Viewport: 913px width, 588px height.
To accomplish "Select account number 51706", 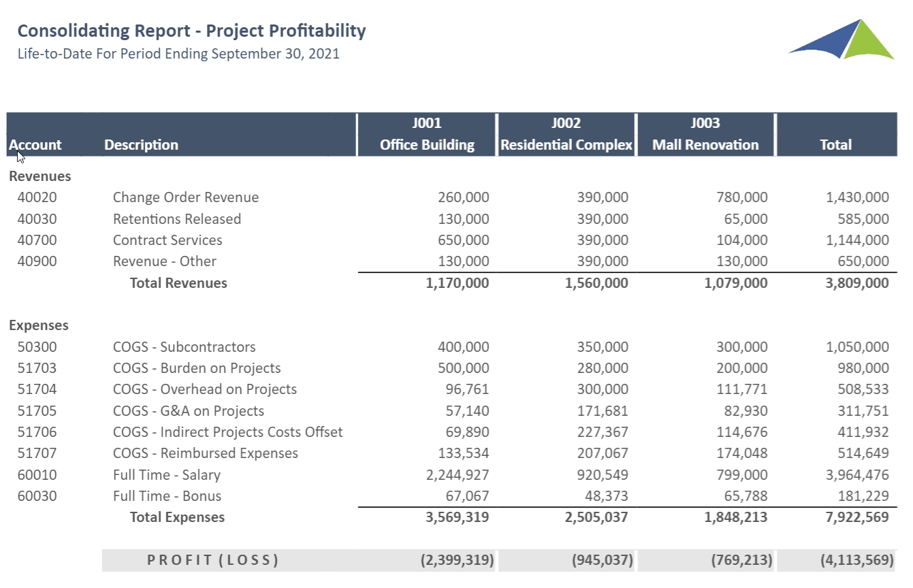I will click(x=37, y=432).
